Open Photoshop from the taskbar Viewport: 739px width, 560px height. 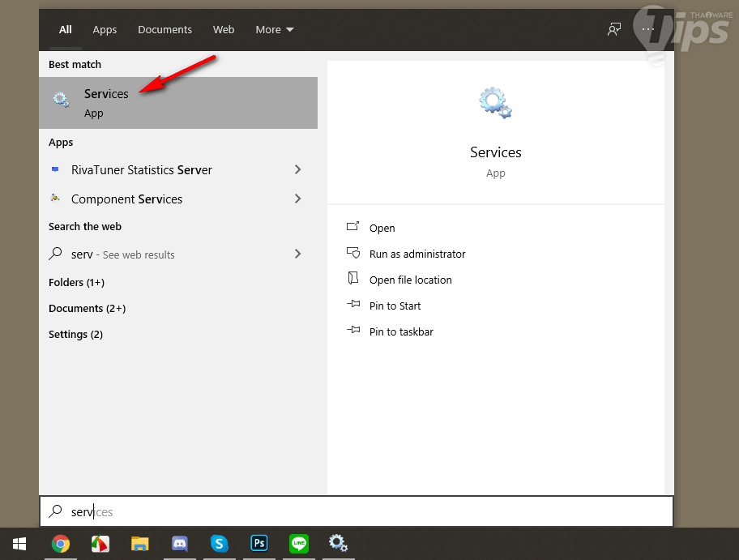[x=259, y=544]
